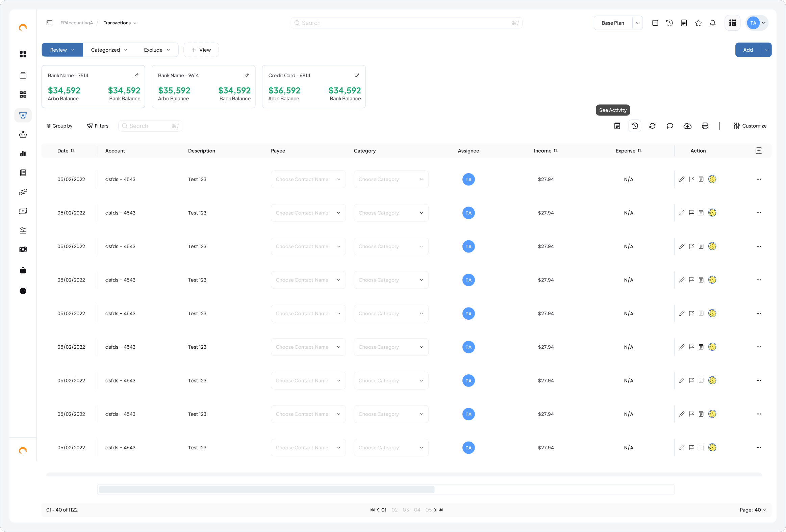Click the Add button
This screenshot has width=786, height=532.
coord(748,50)
